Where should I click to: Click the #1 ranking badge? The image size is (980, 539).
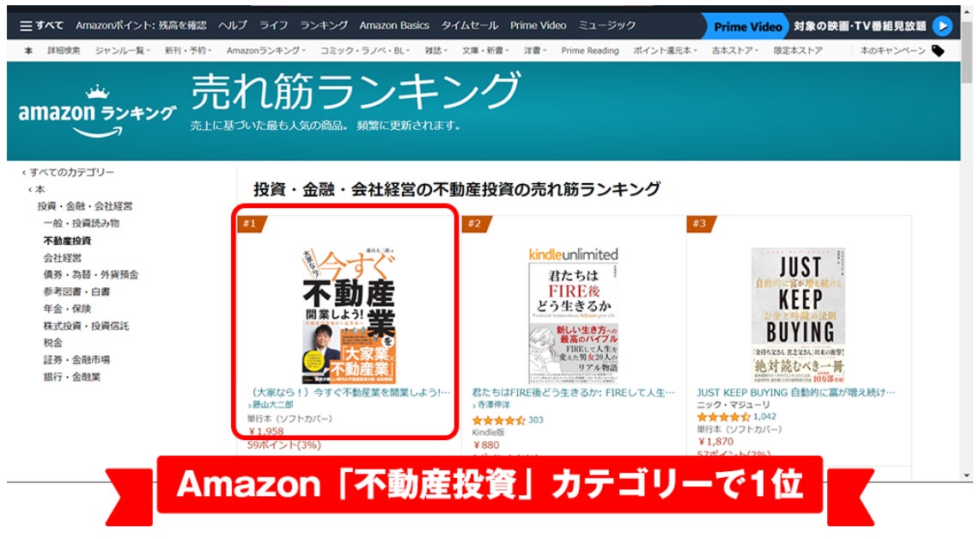click(252, 224)
